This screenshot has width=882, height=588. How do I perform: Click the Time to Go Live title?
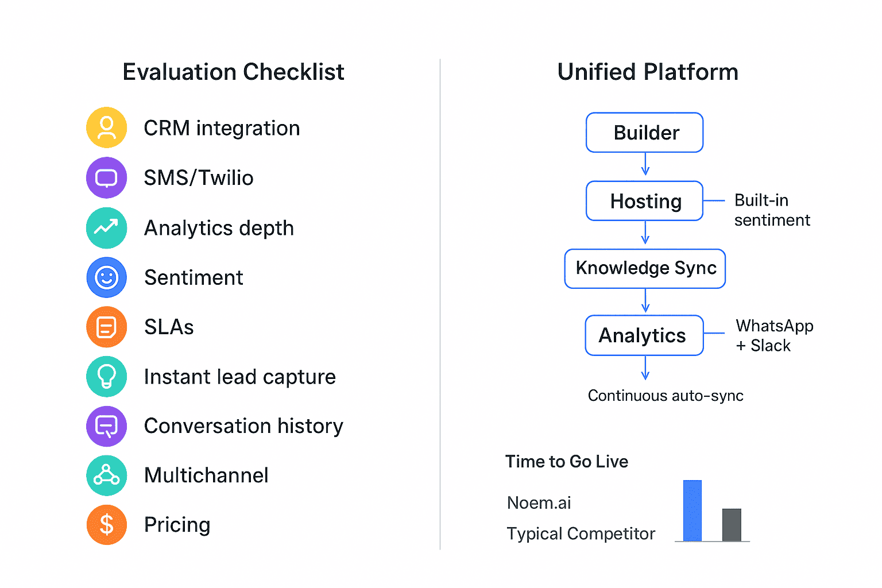(x=567, y=462)
